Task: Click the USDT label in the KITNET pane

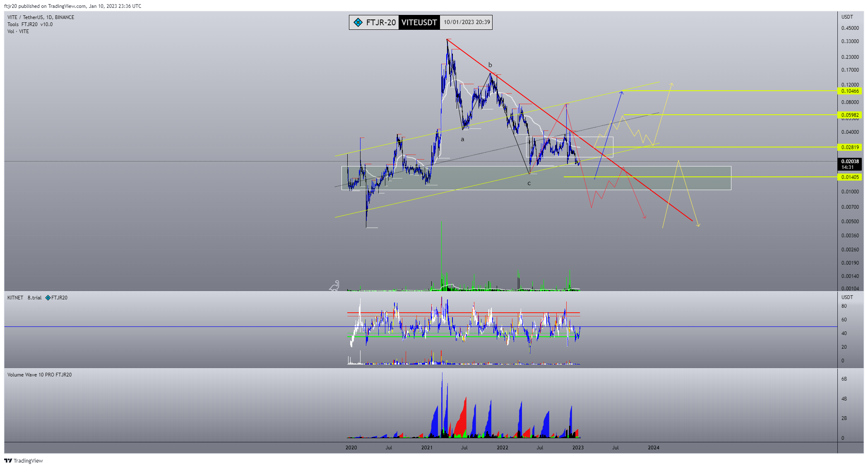Action: (x=847, y=297)
